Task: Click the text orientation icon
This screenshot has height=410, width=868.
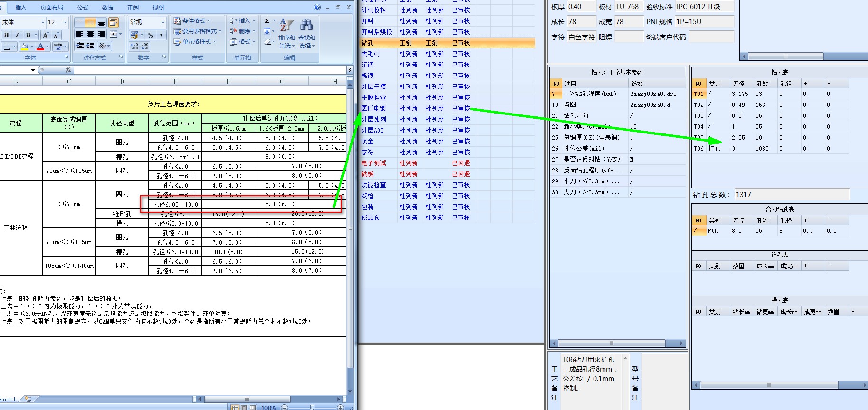Action: 104,46
